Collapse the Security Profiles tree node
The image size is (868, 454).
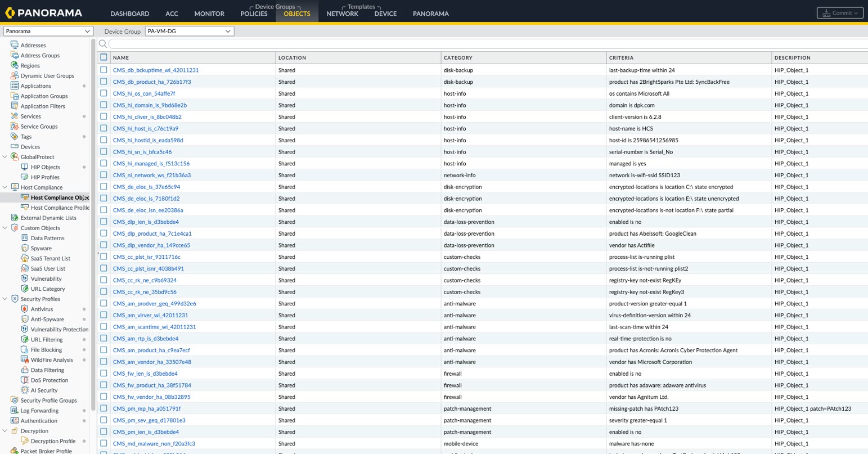pyautogui.click(x=5, y=299)
